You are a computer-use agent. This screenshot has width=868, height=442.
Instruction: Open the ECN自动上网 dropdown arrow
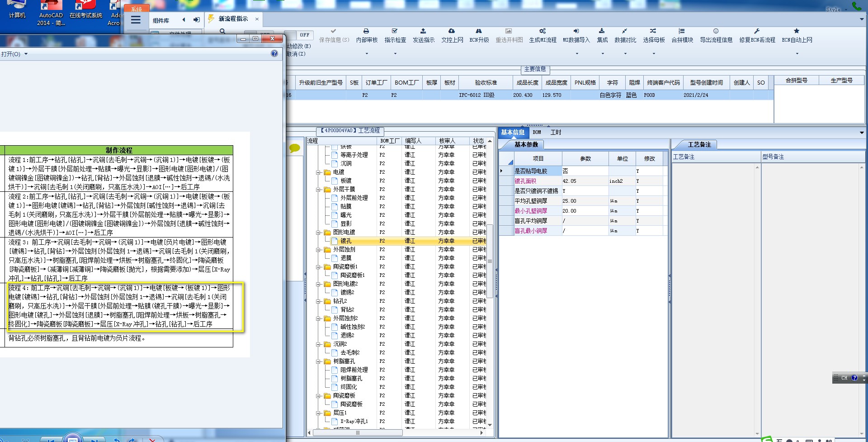[x=797, y=54]
